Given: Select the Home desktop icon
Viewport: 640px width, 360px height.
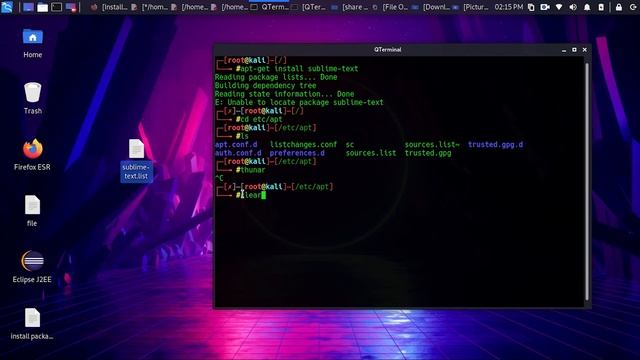Looking at the screenshot, I should click(33, 43).
